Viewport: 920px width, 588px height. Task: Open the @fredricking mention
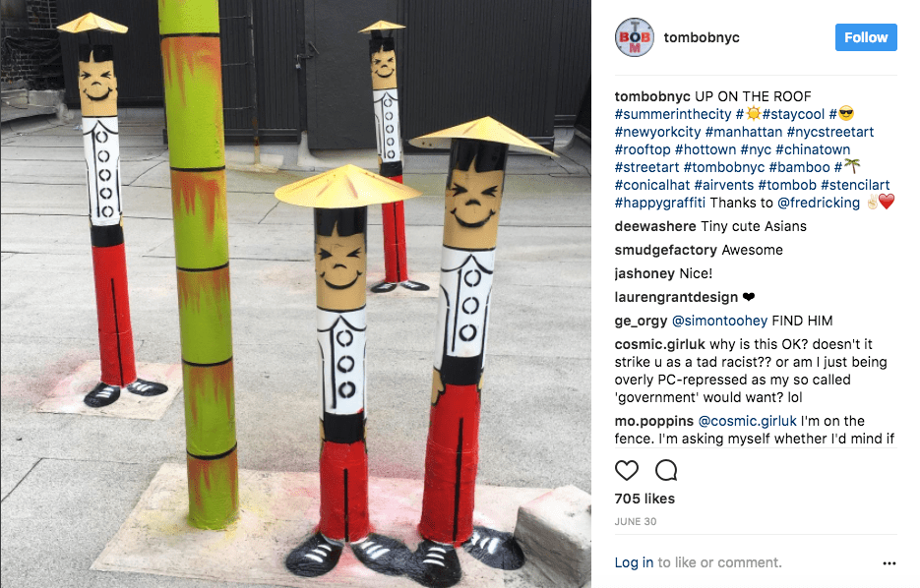(819, 203)
